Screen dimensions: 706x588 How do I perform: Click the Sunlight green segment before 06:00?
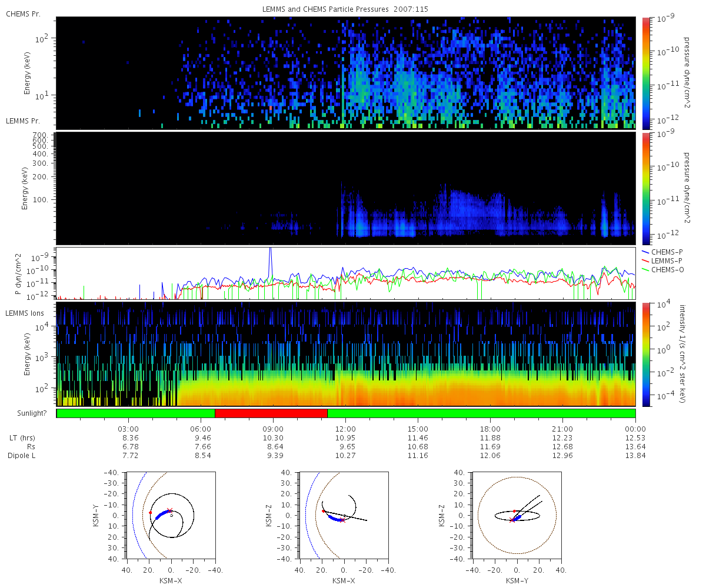136,413
